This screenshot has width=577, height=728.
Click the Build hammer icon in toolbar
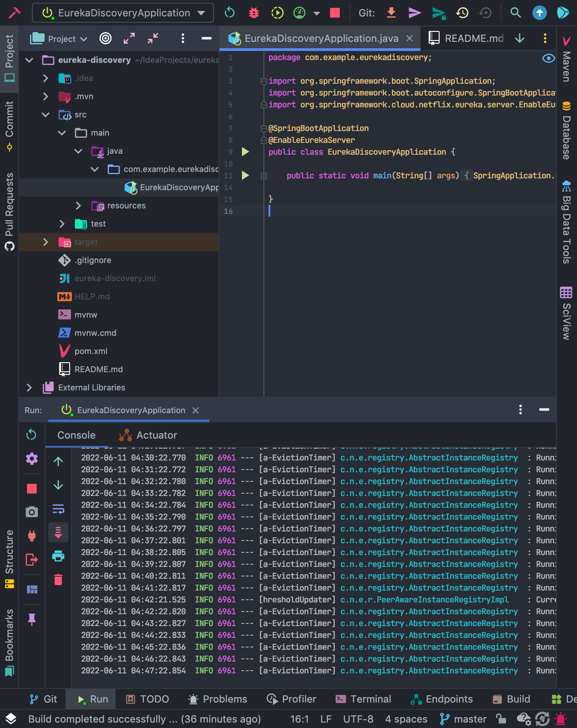tap(14, 12)
